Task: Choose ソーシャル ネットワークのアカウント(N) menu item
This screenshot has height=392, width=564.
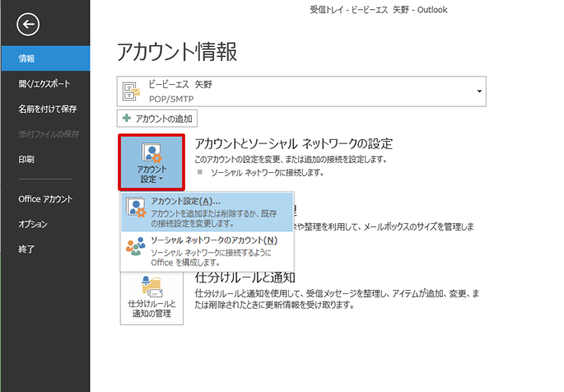Action: click(214, 240)
